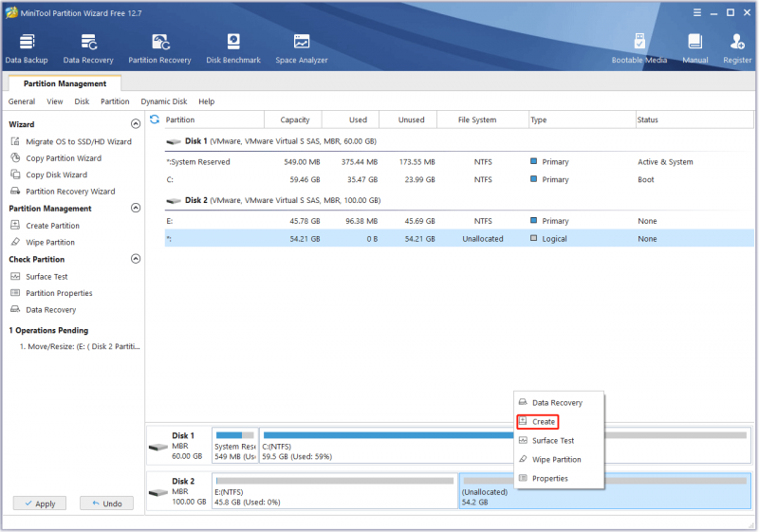Select the Disk 2 header row in list
This screenshot has width=759, height=532.
click(459, 200)
